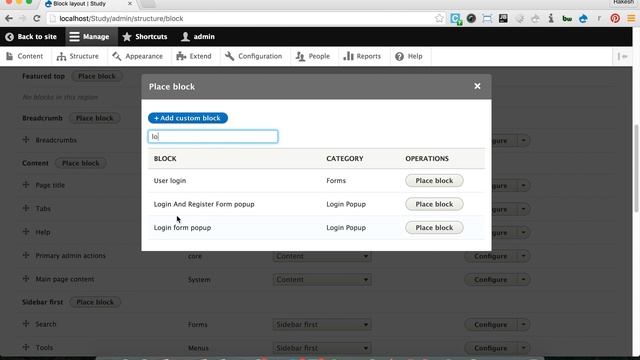Viewport: 640px width, 360px height.
Task: Place Login And Register Form popup block
Action: pos(434,204)
